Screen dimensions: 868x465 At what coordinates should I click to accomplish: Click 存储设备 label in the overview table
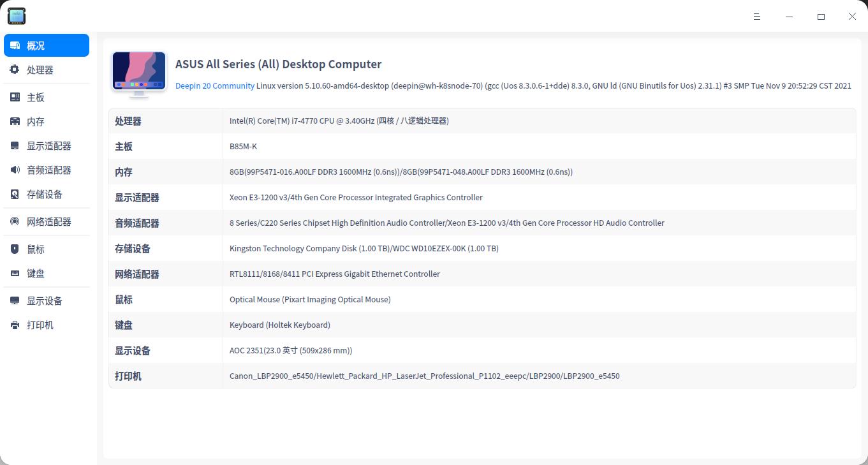133,249
